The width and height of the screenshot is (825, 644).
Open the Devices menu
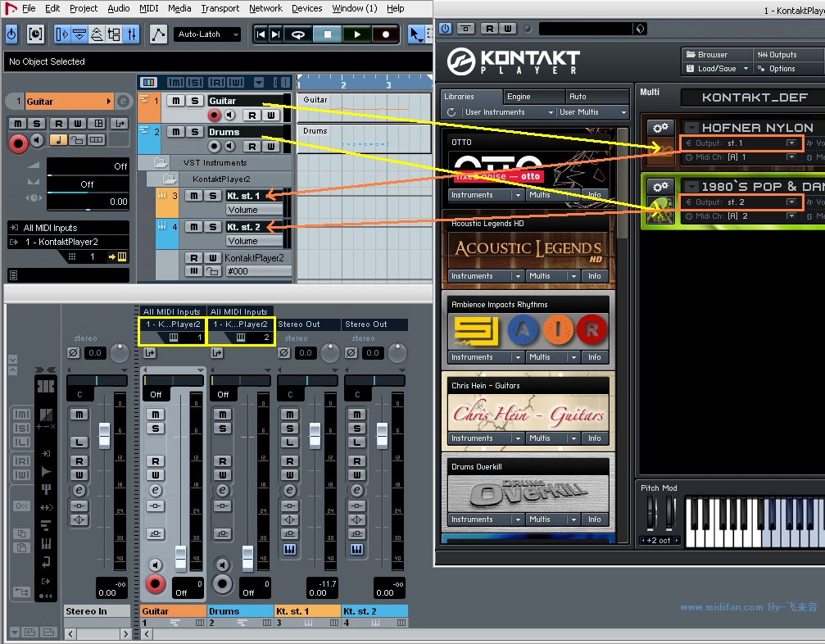point(306,8)
